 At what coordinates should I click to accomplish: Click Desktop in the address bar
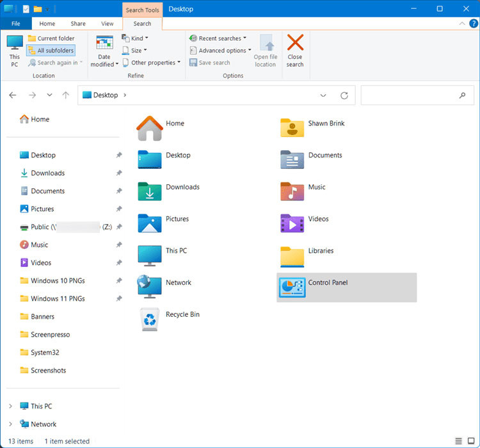tap(106, 95)
